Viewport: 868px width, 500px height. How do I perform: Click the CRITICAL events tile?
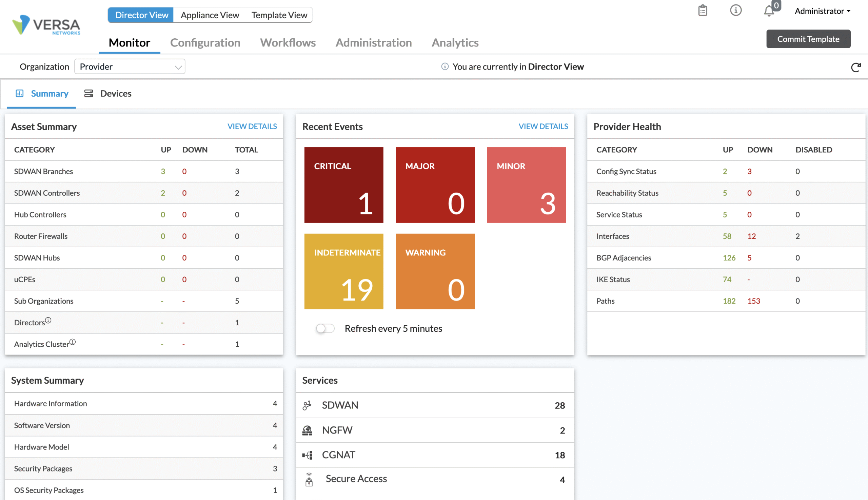tap(343, 185)
